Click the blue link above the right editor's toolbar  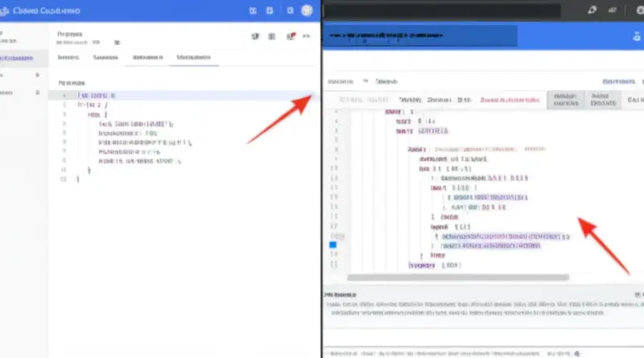[618, 82]
